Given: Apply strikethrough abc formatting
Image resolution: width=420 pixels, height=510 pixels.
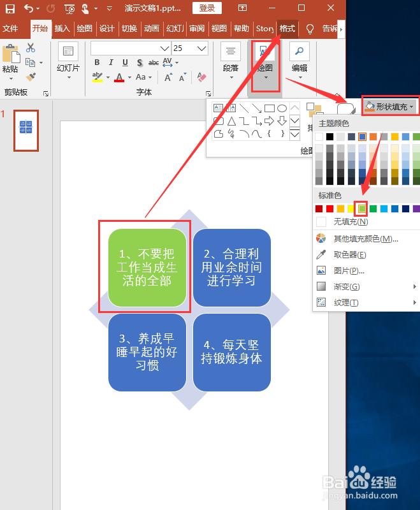Looking at the screenshot, I should [x=154, y=62].
